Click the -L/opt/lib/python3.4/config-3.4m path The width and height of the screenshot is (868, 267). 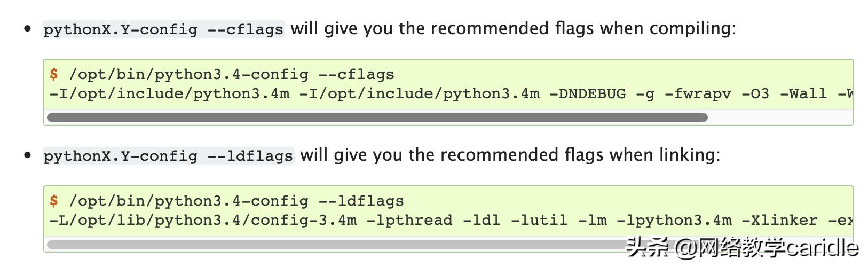point(203,220)
